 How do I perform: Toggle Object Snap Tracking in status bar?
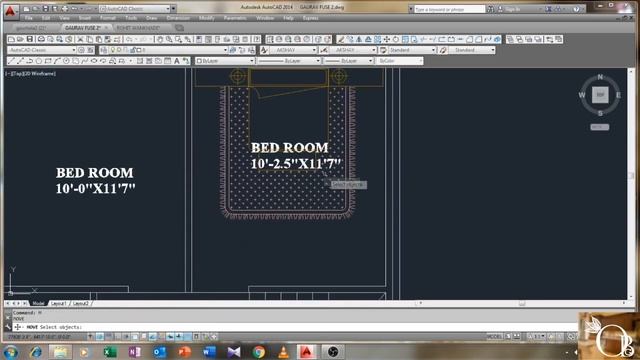pos(153,337)
